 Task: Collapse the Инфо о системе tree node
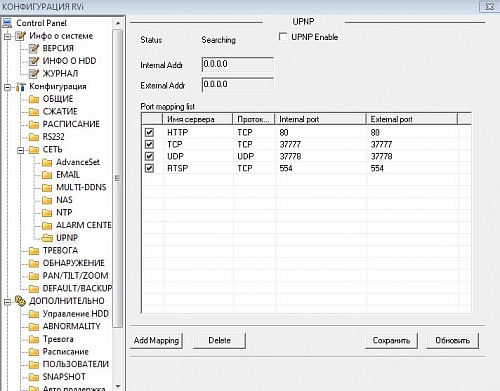point(7,36)
